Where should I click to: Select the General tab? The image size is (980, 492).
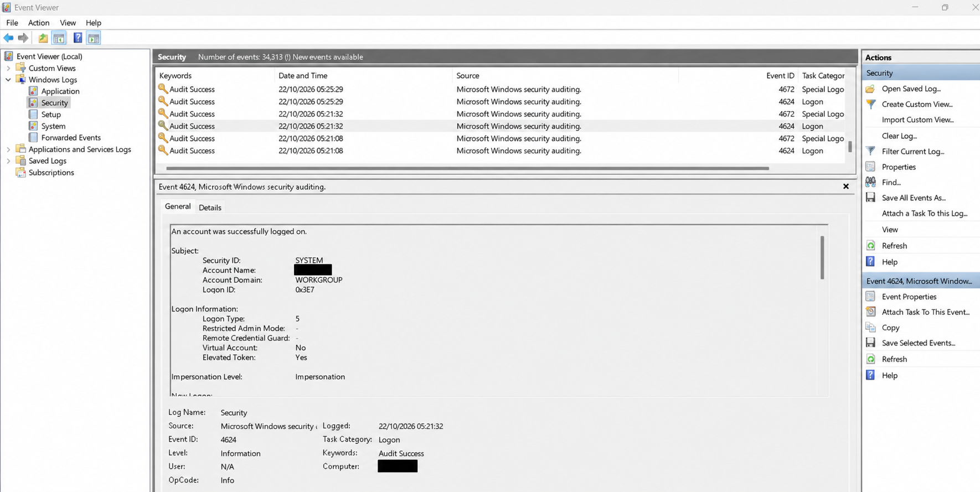pos(178,206)
